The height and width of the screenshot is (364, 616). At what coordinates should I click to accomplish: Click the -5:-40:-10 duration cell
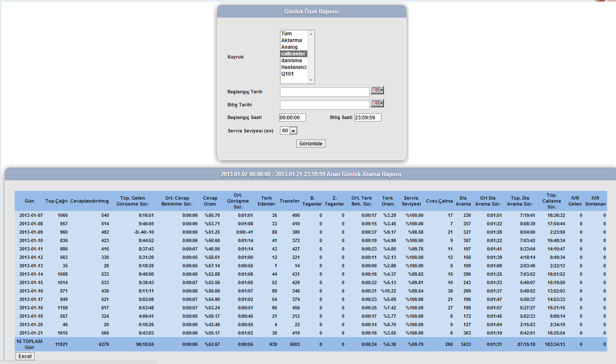[144, 232]
